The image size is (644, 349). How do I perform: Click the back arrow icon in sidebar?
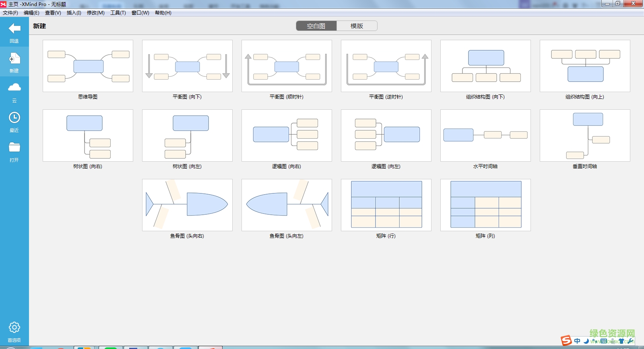14,29
